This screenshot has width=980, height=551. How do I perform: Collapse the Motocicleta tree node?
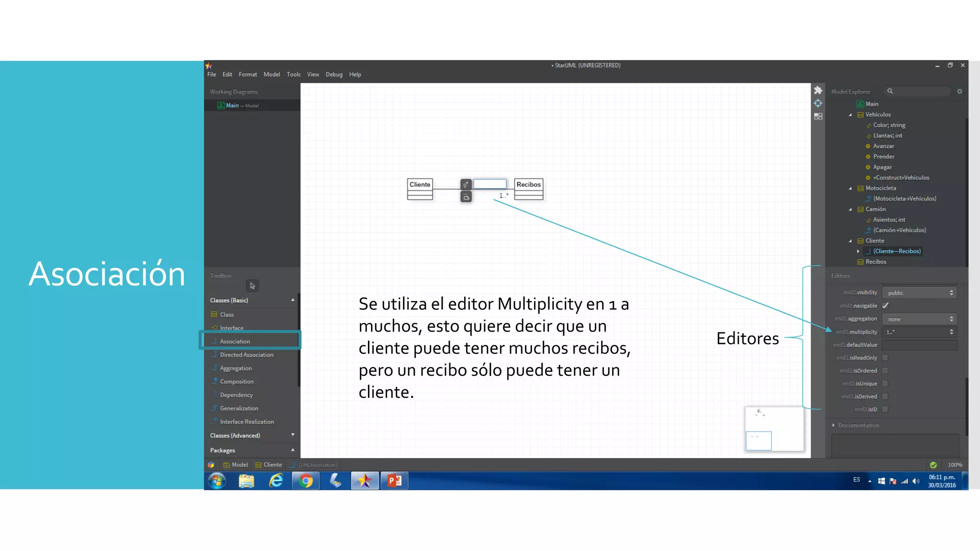(x=850, y=188)
